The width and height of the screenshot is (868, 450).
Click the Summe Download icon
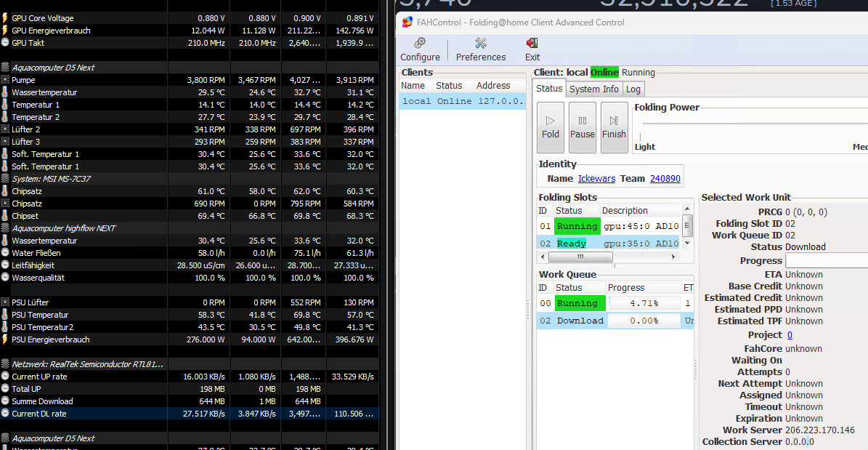[x=6, y=401]
